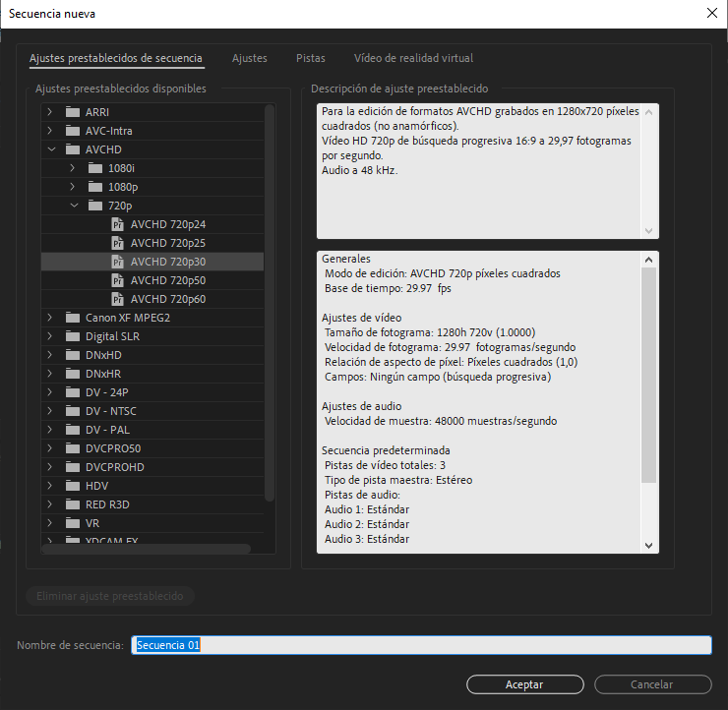Click the DV - 24P folder icon
The height and width of the screenshot is (710, 728).
pyautogui.click(x=73, y=392)
